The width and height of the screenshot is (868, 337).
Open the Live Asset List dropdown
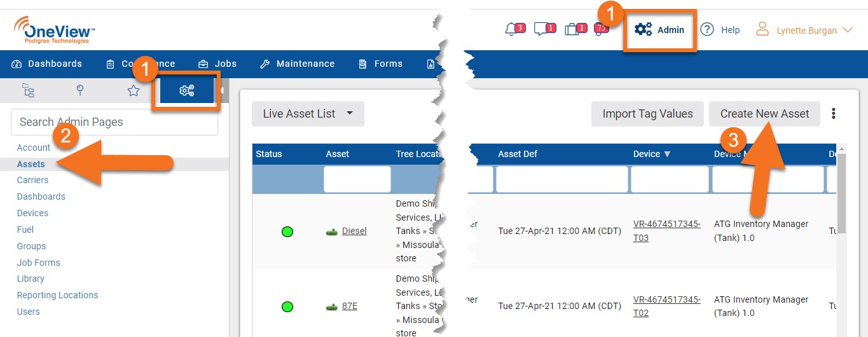308,114
